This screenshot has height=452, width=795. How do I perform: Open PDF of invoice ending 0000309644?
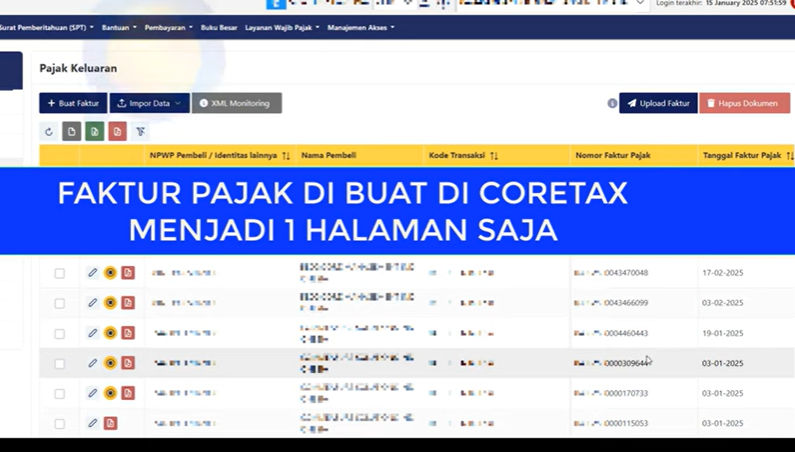[x=128, y=363]
